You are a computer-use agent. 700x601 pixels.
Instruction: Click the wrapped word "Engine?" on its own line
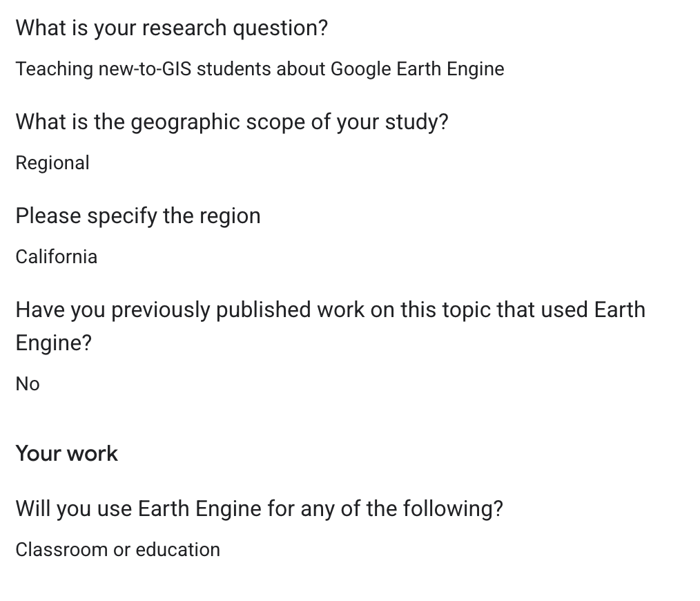click(53, 343)
